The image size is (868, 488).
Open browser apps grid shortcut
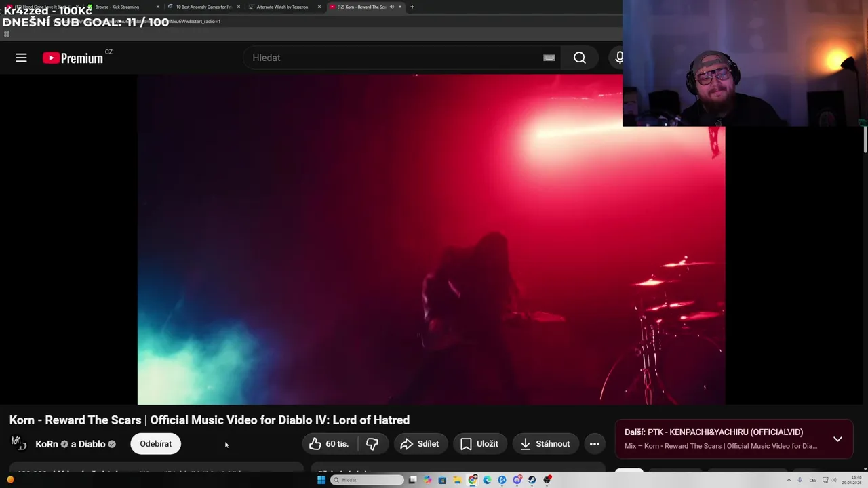pyautogui.click(x=7, y=34)
